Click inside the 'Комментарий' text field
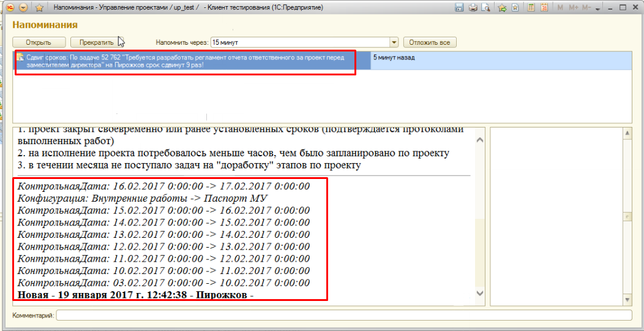 coord(343,315)
